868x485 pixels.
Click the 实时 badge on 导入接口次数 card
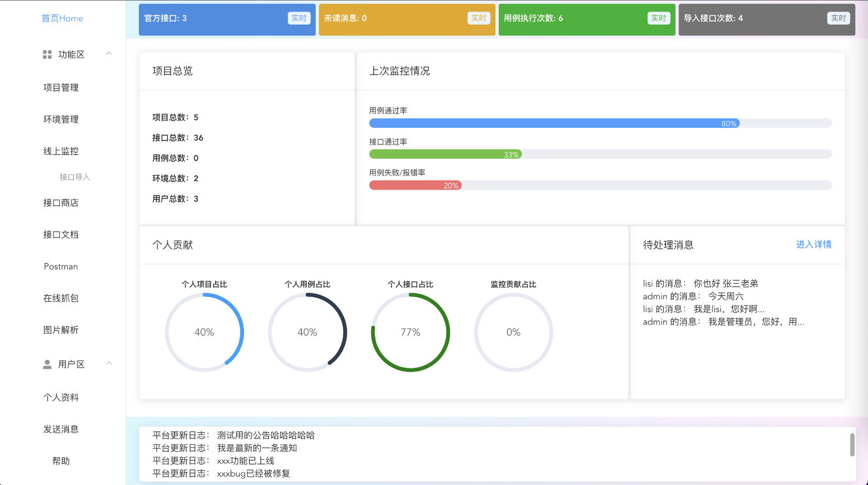click(838, 18)
